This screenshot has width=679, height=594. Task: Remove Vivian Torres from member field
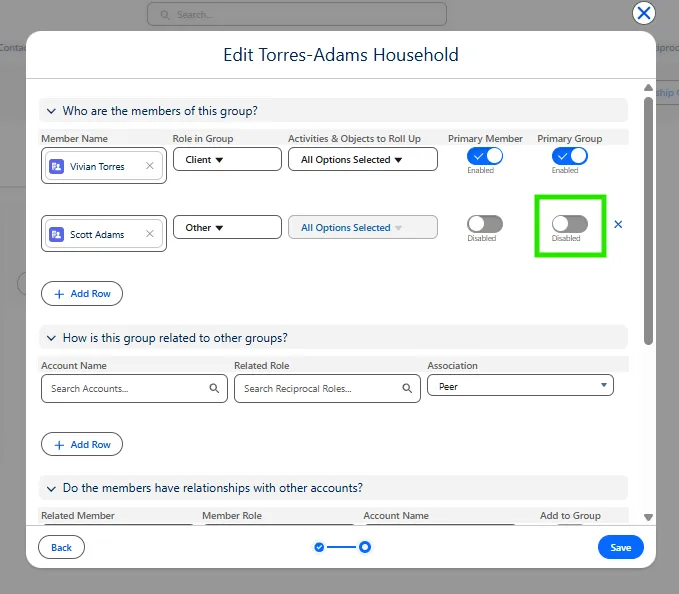pos(150,166)
